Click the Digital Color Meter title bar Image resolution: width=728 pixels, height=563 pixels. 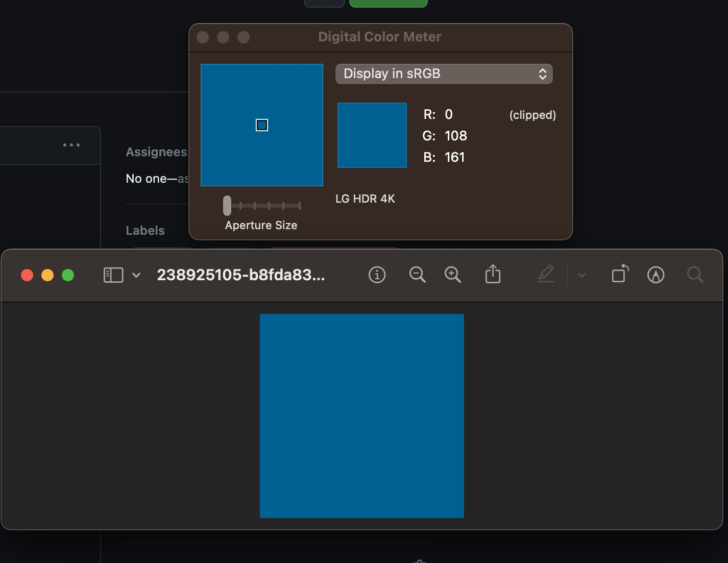(380, 36)
